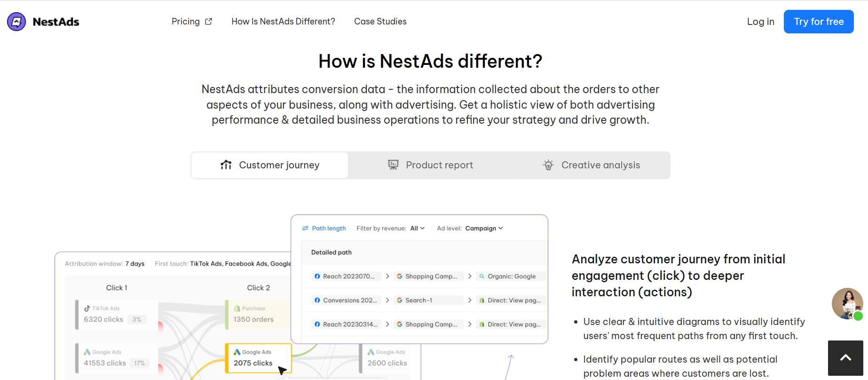868x380 pixels.
Task: Click the Attribution window 7 days label
Action: [x=104, y=264]
